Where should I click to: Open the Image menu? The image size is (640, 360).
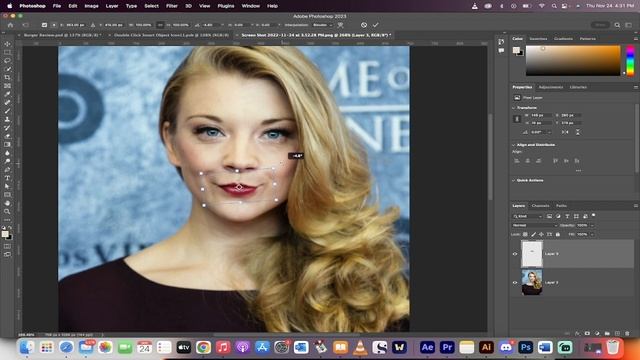coord(91,6)
